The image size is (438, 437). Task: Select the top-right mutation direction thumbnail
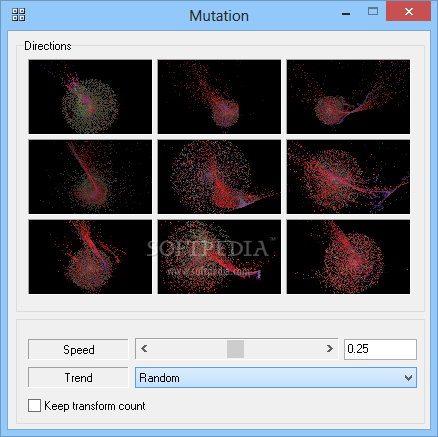(348, 97)
